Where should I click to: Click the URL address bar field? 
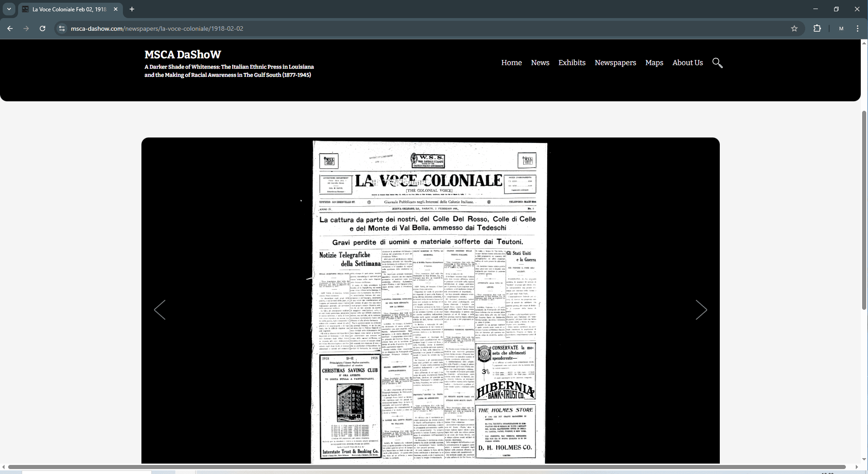407,28
